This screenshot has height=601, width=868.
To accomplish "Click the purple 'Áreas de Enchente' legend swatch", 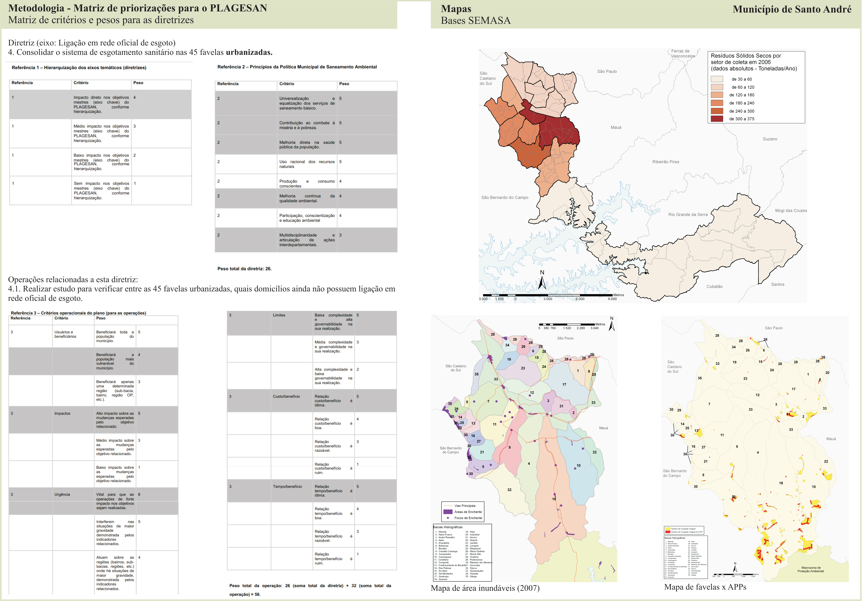I will [448, 512].
